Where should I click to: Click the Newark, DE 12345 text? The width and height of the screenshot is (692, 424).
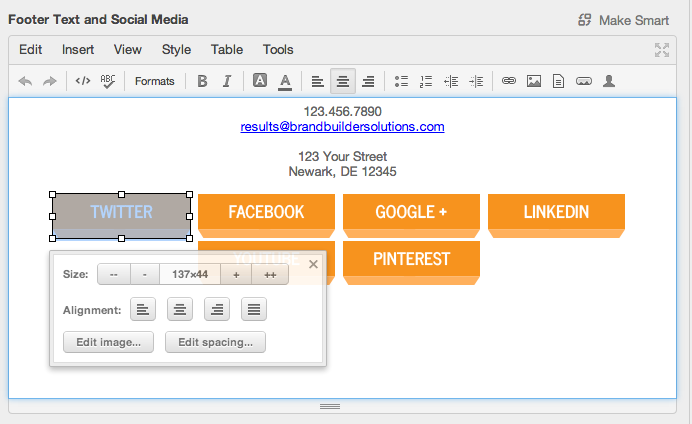[x=342, y=171]
